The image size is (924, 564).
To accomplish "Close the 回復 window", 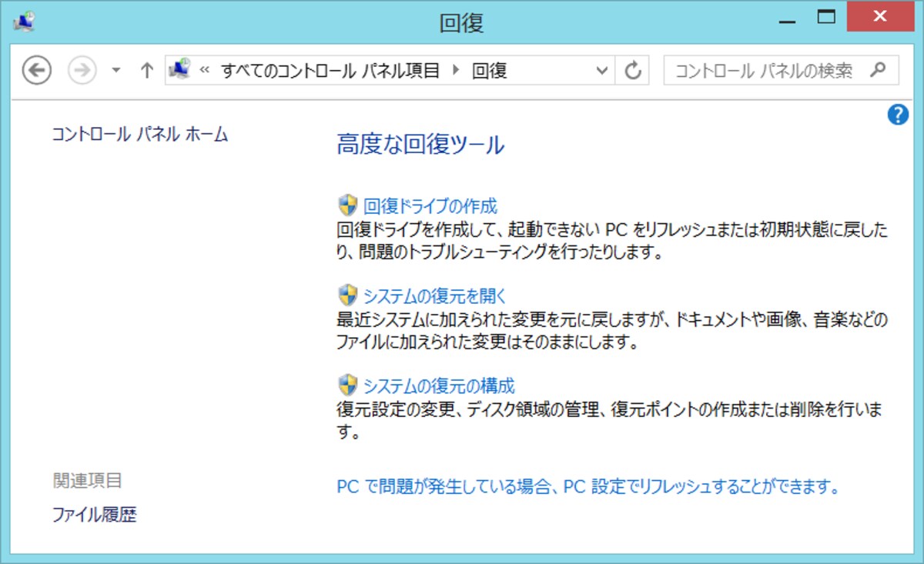I will coord(881,16).
